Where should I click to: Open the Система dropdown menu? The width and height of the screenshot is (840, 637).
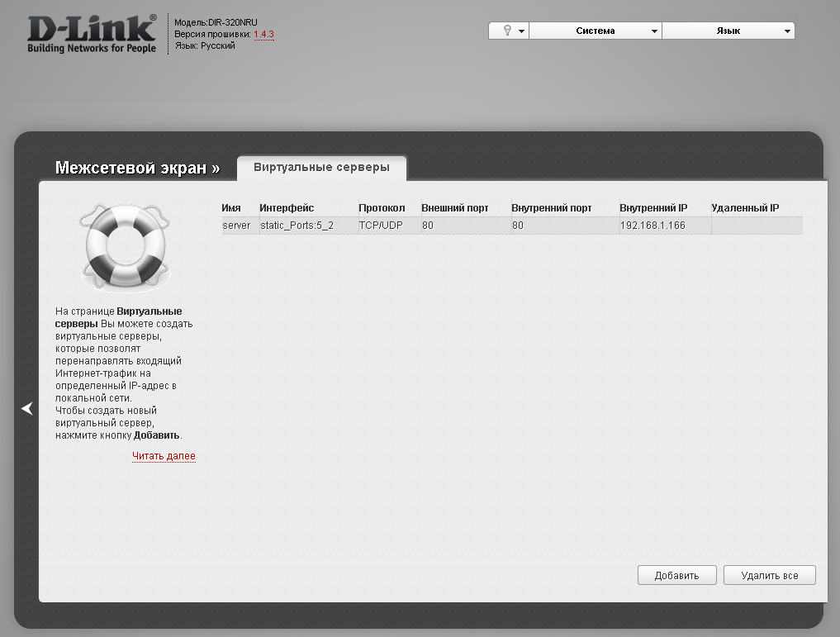(596, 31)
